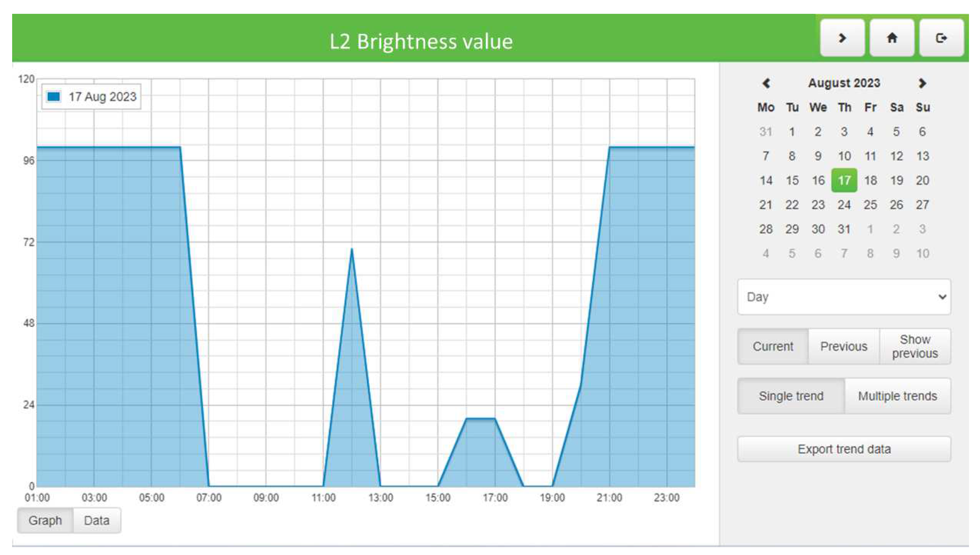Image resolution: width=980 pixels, height=555 pixels.
Task: Click the next-page arrow icon in header
Action: pyautogui.click(x=842, y=38)
